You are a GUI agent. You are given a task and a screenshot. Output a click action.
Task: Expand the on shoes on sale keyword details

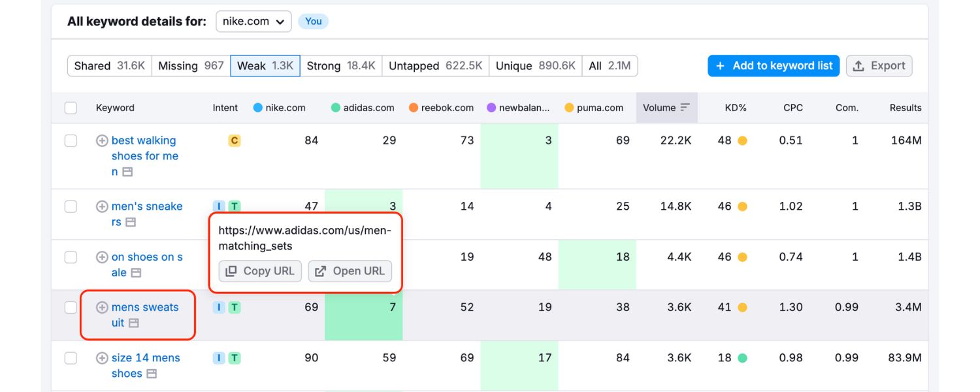101,257
